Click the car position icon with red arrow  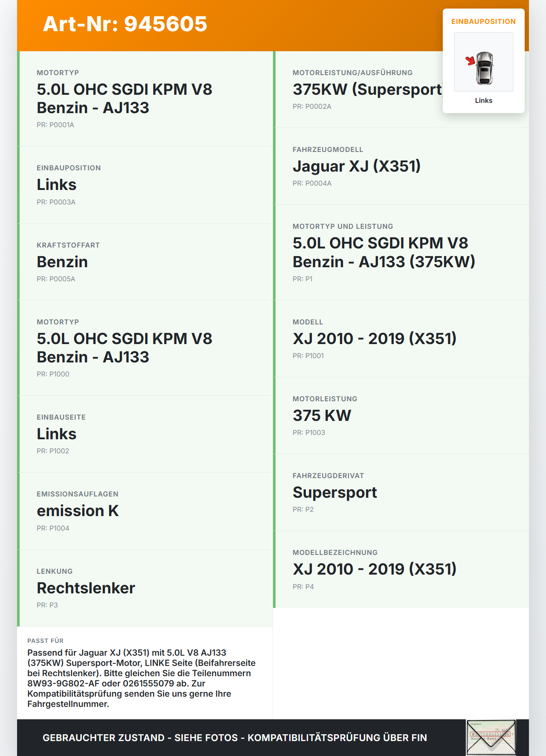[484, 62]
